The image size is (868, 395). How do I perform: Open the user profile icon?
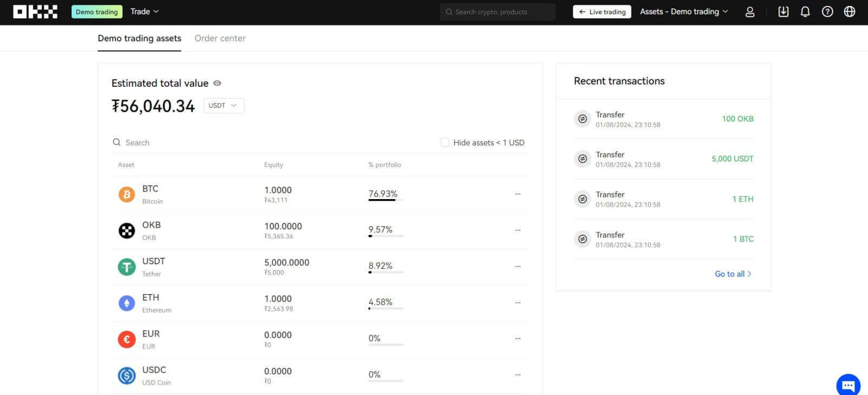pos(750,12)
